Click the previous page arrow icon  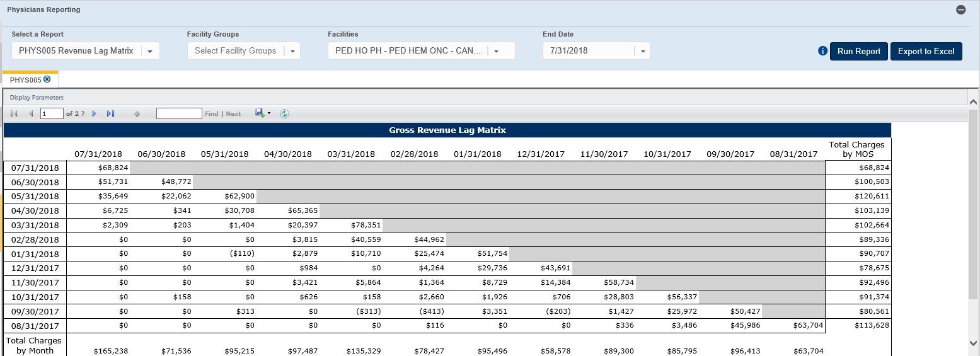31,113
